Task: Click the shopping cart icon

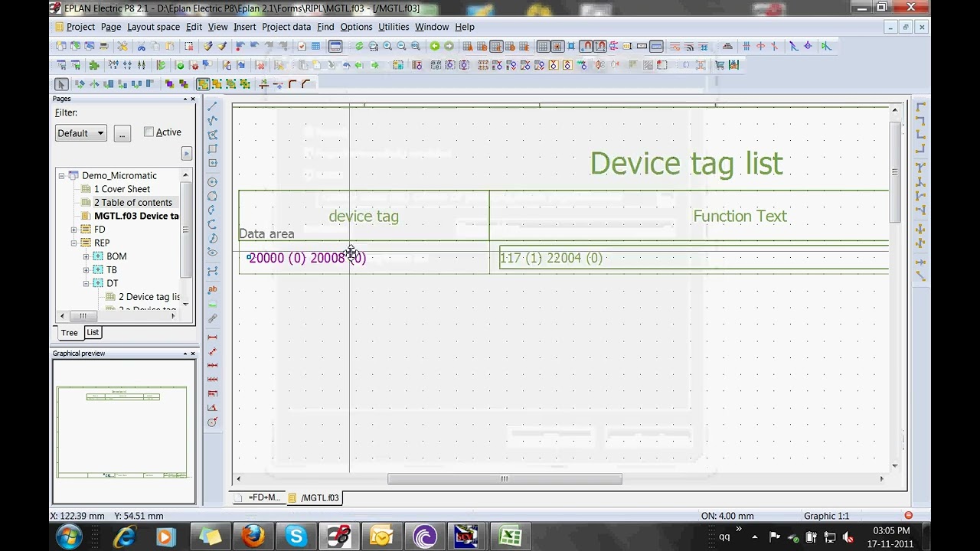Action: (720, 65)
